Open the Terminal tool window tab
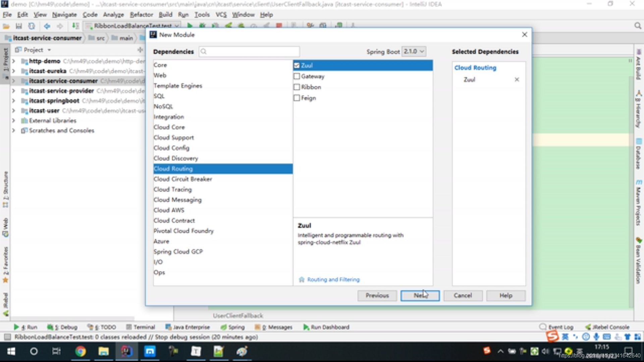This screenshot has height=362, width=644. coord(141,327)
